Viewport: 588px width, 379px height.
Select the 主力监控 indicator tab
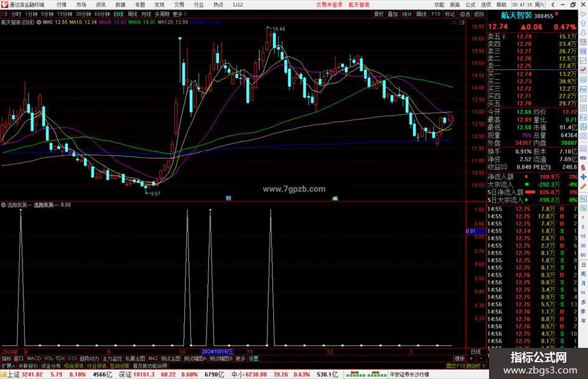pos(112,358)
